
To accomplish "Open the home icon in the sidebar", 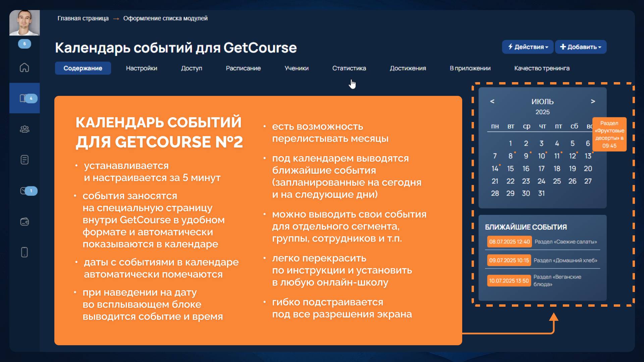I will click(24, 68).
